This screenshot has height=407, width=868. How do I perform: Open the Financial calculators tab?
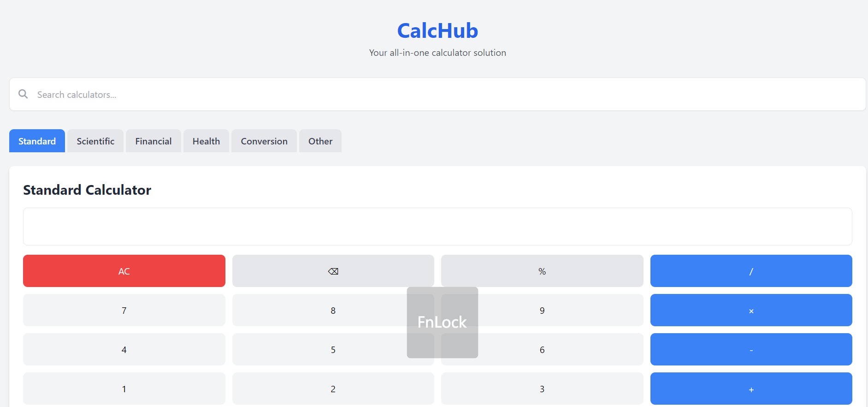pyautogui.click(x=153, y=141)
